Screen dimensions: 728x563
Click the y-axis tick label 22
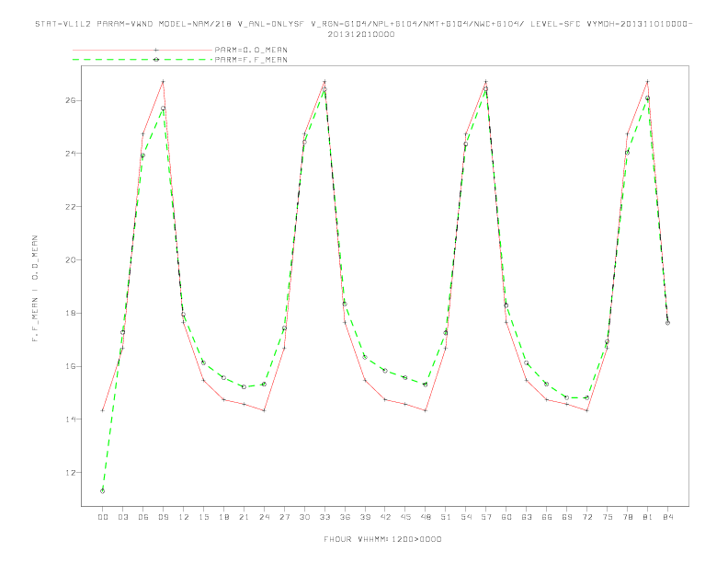pos(70,207)
